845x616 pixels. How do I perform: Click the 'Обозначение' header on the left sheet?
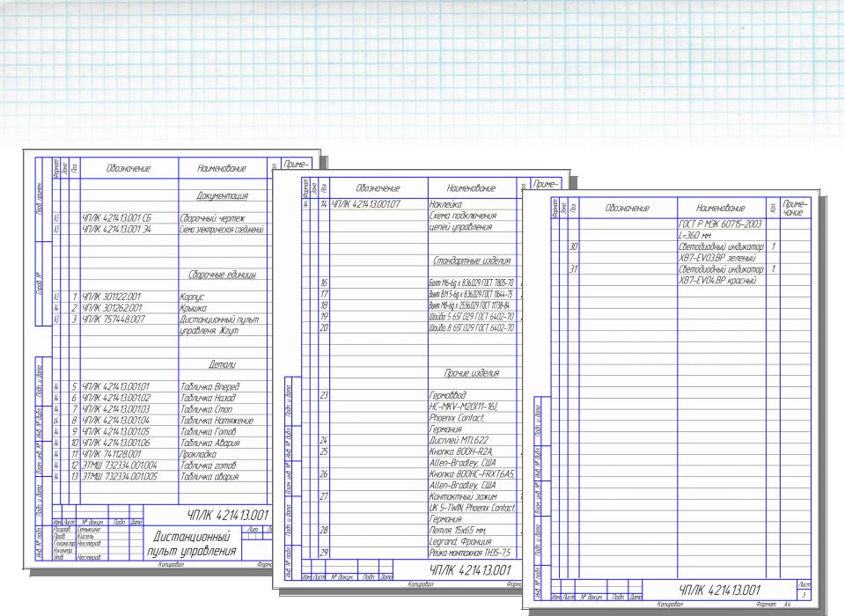click(x=129, y=169)
